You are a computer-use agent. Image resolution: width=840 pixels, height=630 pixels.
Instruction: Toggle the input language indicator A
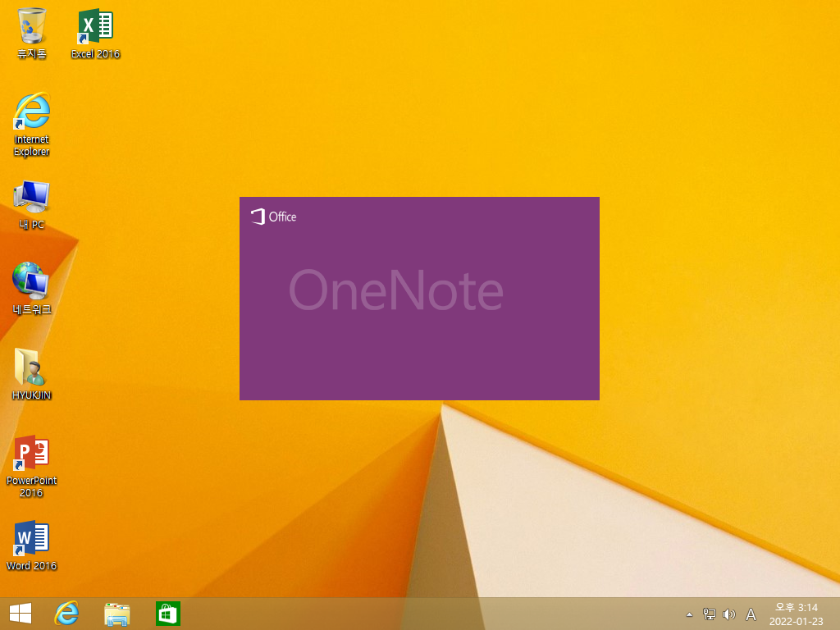(x=751, y=614)
